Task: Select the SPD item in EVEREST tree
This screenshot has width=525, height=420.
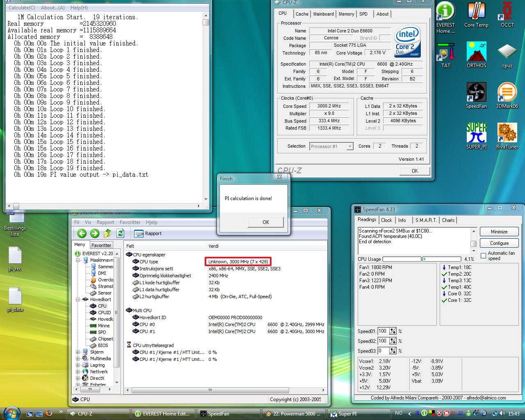Action: pyautogui.click(x=98, y=332)
